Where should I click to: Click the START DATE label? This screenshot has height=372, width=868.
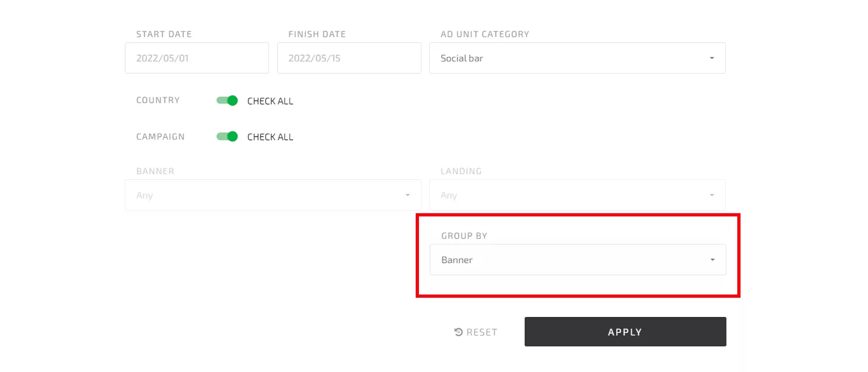coord(164,34)
